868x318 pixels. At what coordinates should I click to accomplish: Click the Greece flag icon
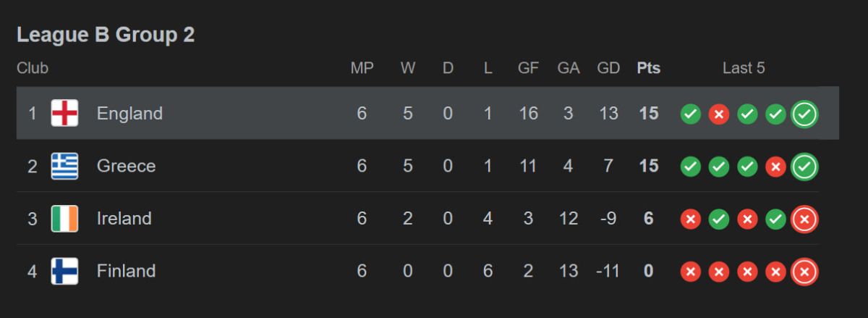[x=64, y=167]
